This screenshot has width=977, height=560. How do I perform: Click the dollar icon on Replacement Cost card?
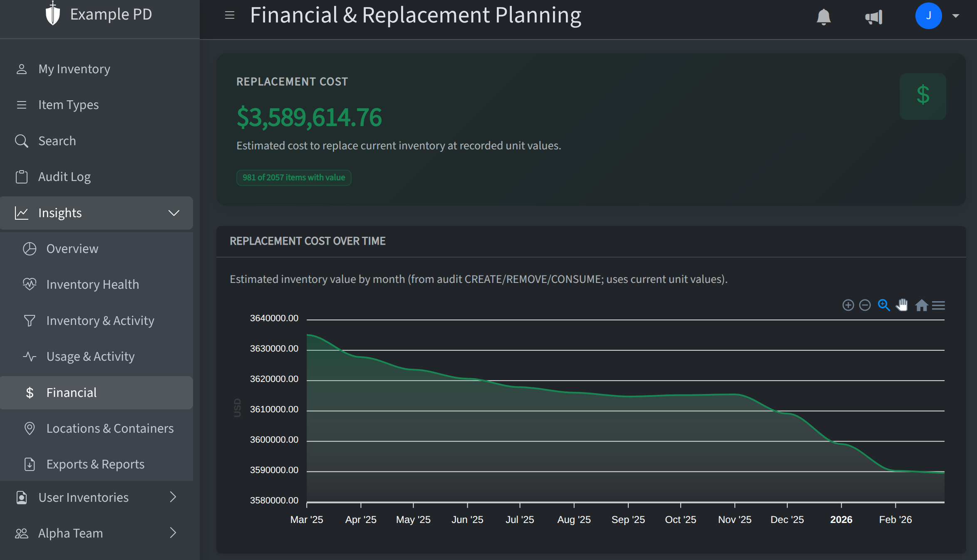pos(922,96)
